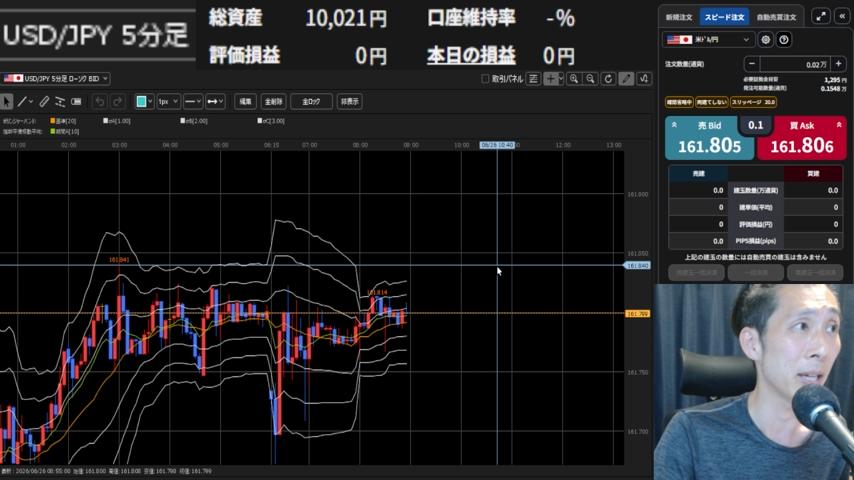Click the 総資産 10,021円 value
The image size is (854, 480).
[x=346, y=19]
